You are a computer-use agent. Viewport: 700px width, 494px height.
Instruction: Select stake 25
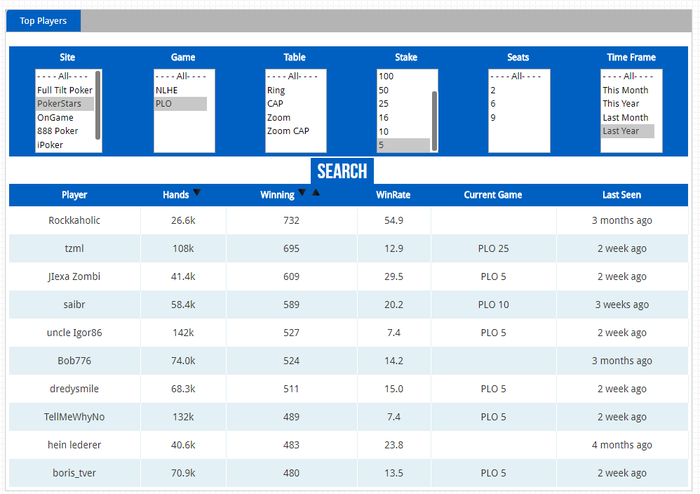coord(404,104)
